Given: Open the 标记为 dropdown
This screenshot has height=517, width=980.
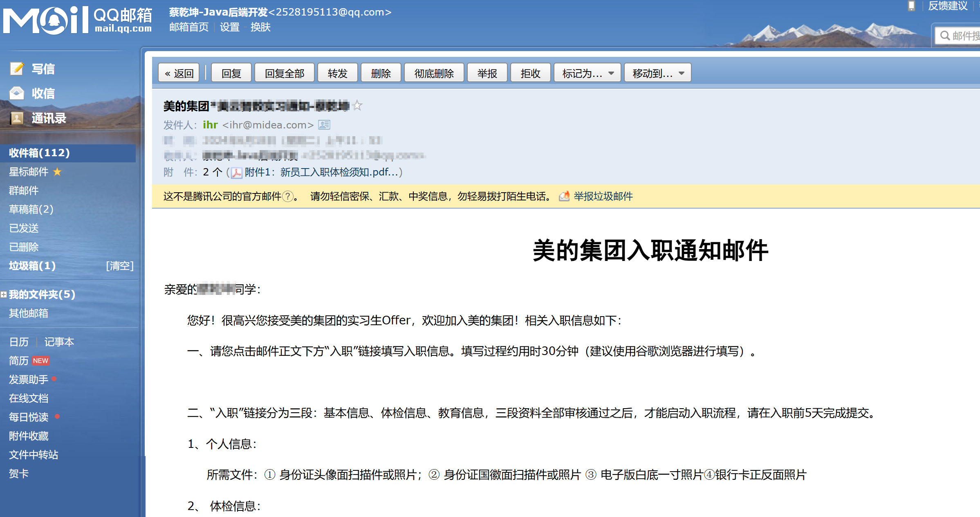Looking at the screenshot, I should (x=588, y=73).
